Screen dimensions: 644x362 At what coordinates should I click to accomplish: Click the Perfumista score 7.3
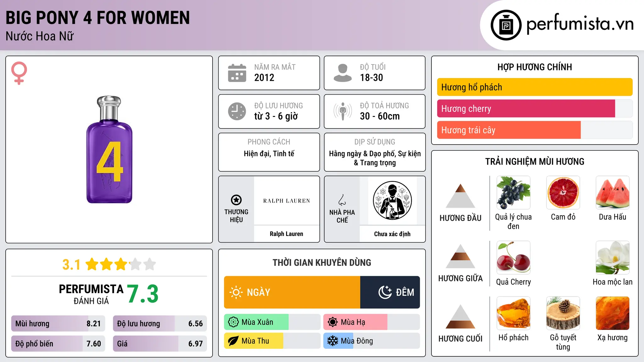pyautogui.click(x=143, y=294)
